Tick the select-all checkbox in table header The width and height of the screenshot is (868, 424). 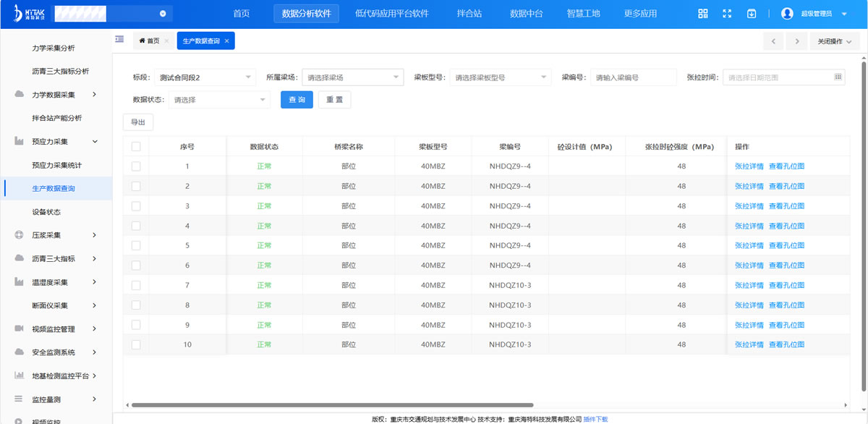(136, 147)
